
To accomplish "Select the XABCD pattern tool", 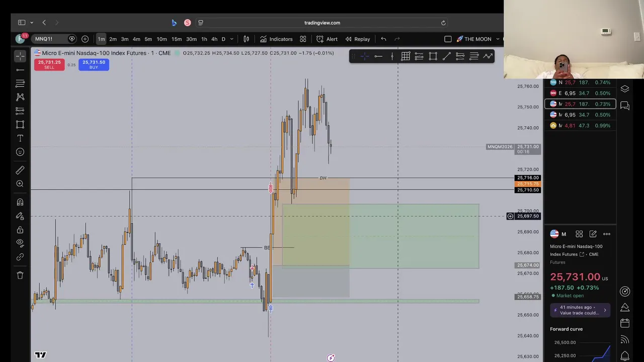I will click(20, 97).
